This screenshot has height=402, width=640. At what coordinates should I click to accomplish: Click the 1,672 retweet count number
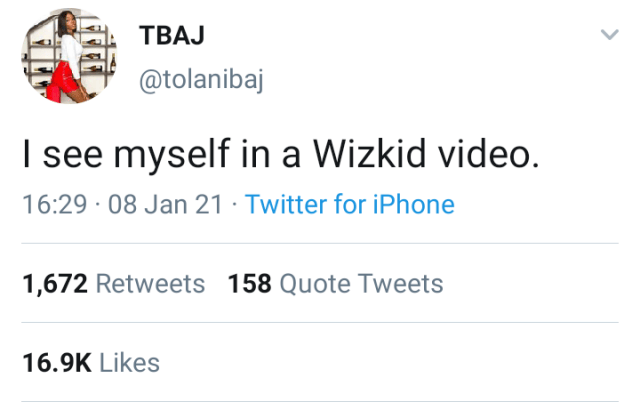coord(54,284)
